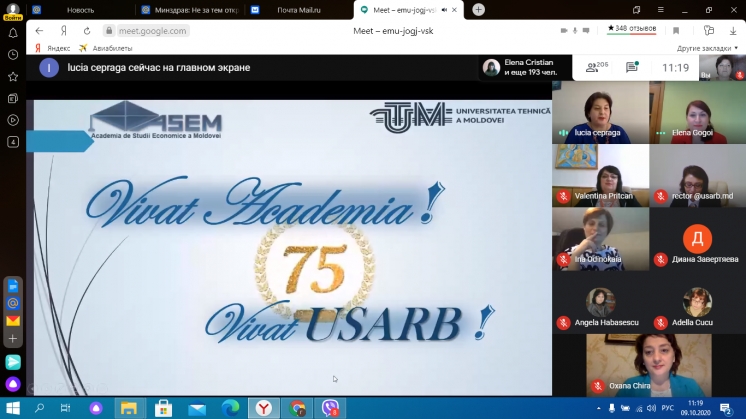The width and height of the screenshot is (746, 419).
Task: Open Task View on taskbar
Action: (x=66, y=408)
